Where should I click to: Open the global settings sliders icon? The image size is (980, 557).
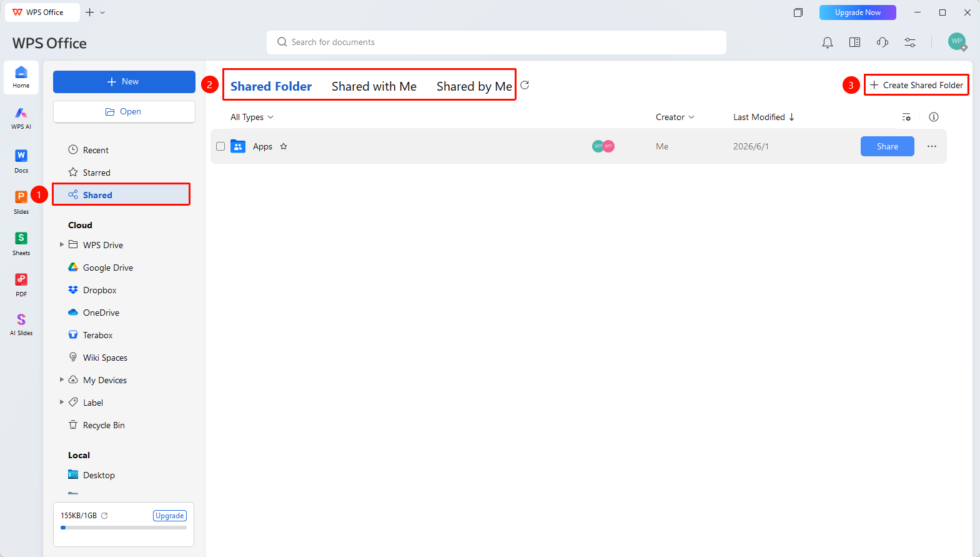(x=910, y=43)
